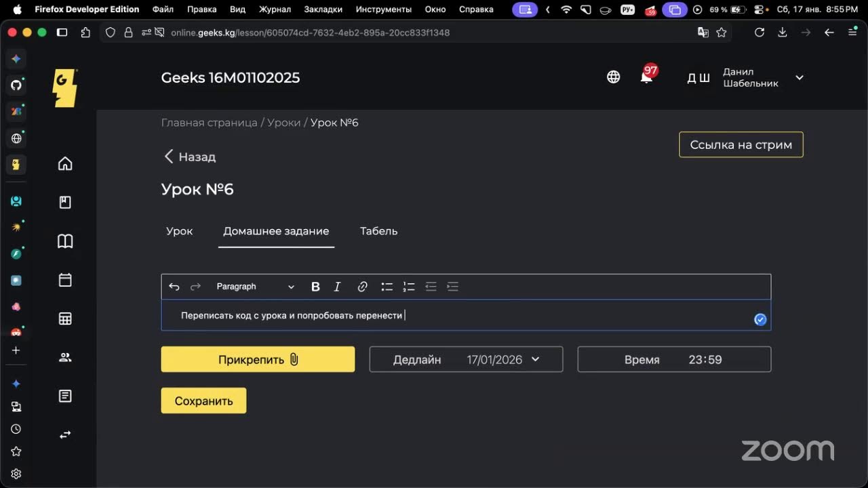The height and width of the screenshot is (488, 868).
Task: Bookmark this page with the star
Action: coord(722,33)
